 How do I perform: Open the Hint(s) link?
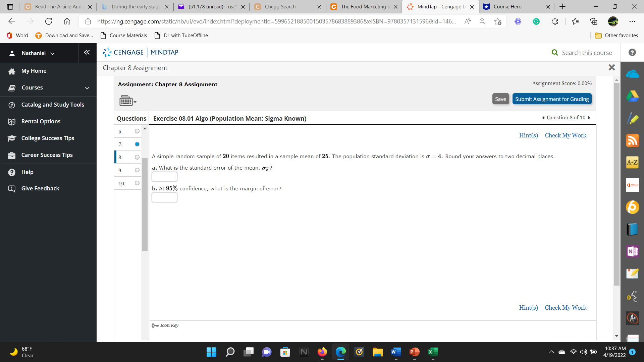[528, 135]
